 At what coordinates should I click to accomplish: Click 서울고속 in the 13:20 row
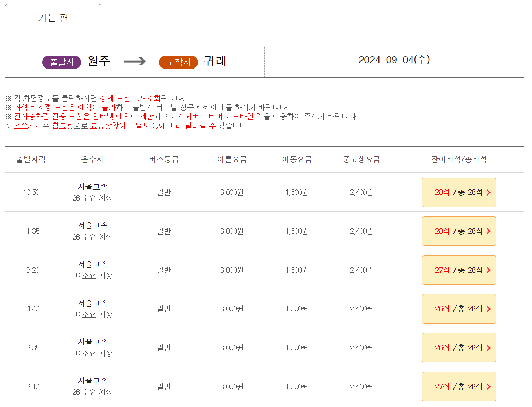click(x=93, y=264)
